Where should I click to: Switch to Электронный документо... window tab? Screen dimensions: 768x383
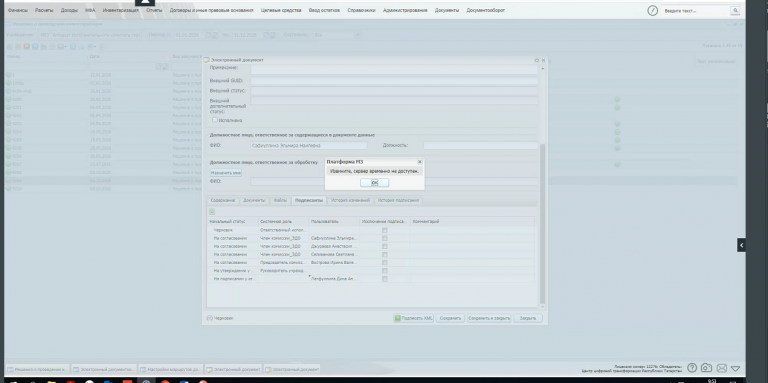click(x=104, y=369)
